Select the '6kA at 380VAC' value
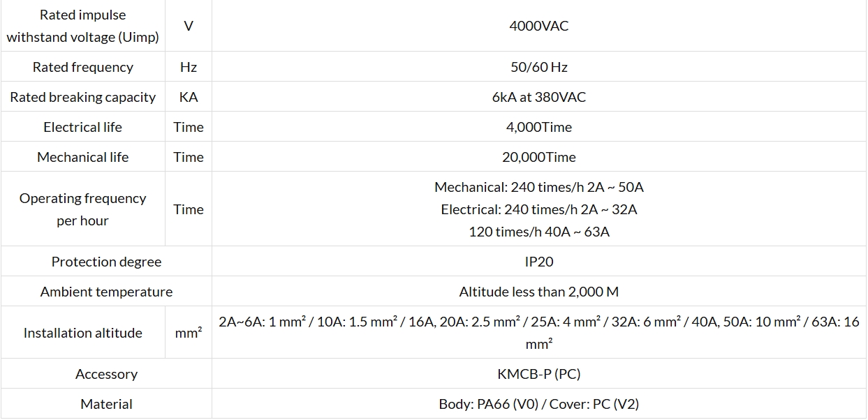Image resolution: width=868 pixels, height=420 pixels. (x=539, y=97)
